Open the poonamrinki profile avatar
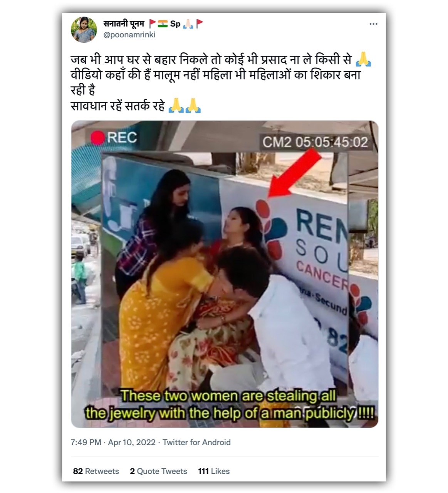 (x=84, y=29)
